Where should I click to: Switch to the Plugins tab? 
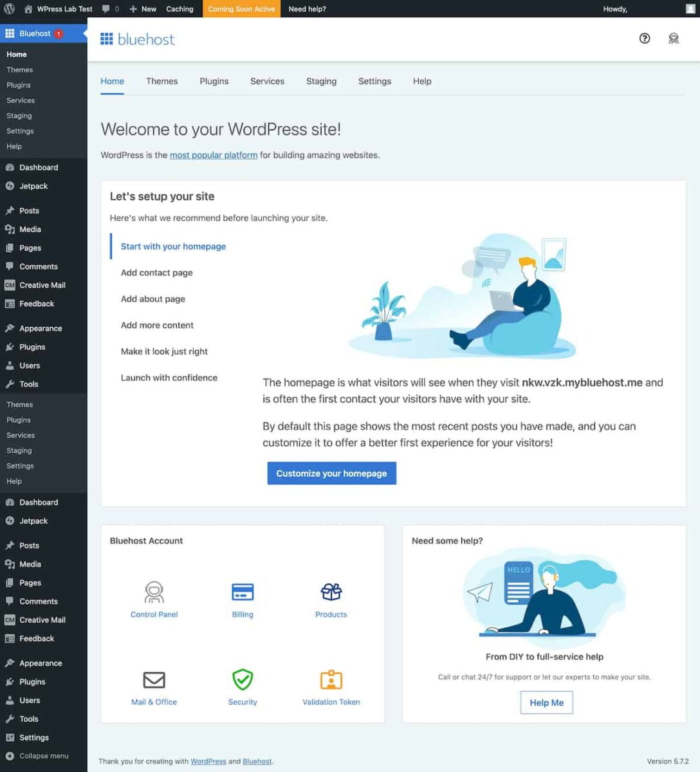point(214,81)
